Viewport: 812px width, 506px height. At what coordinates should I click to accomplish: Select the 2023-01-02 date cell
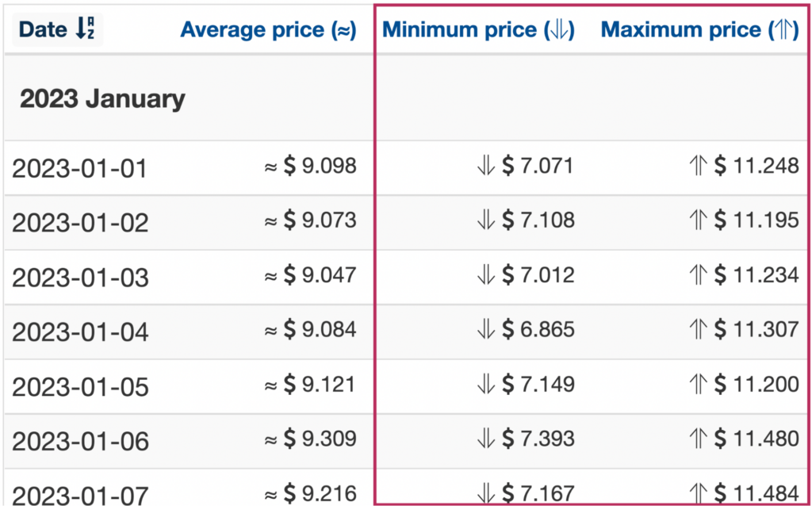[80, 223]
